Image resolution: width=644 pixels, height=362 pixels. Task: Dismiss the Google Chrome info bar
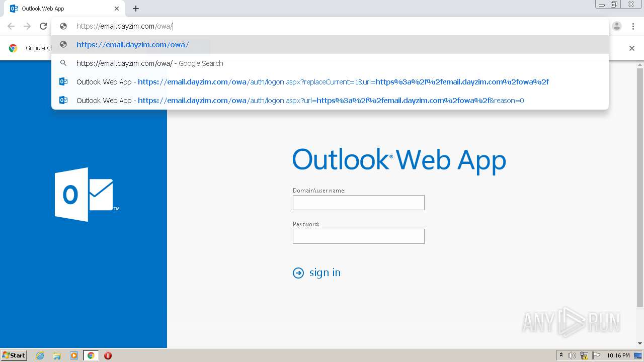click(x=632, y=48)
